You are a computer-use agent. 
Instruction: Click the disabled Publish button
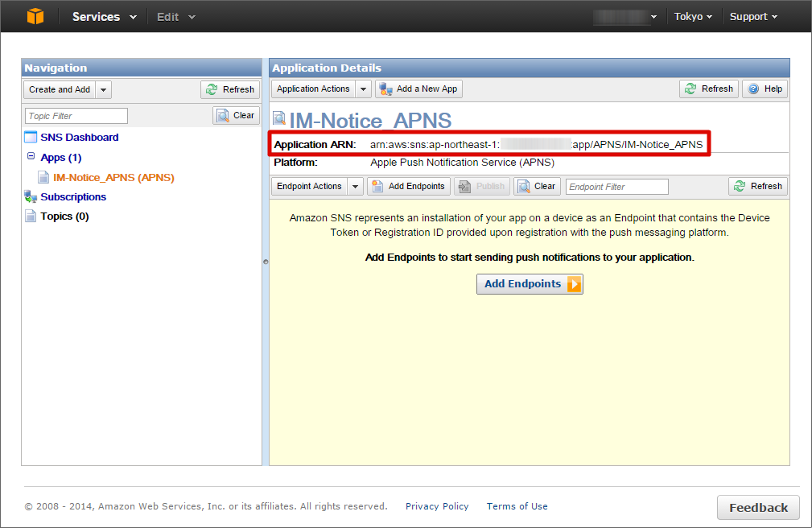click(481, 187)
